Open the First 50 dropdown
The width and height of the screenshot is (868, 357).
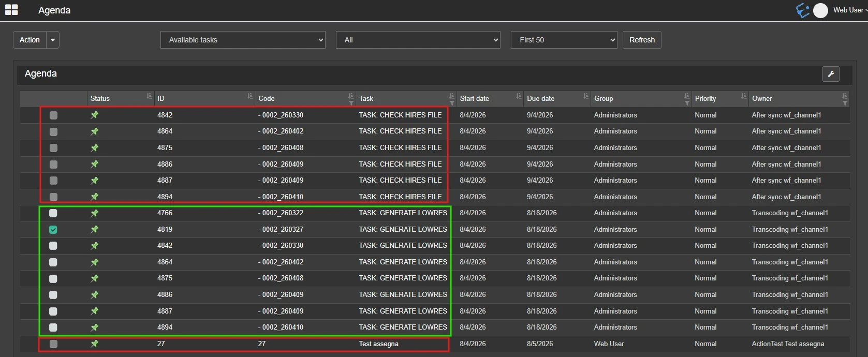tap(564, 40)
